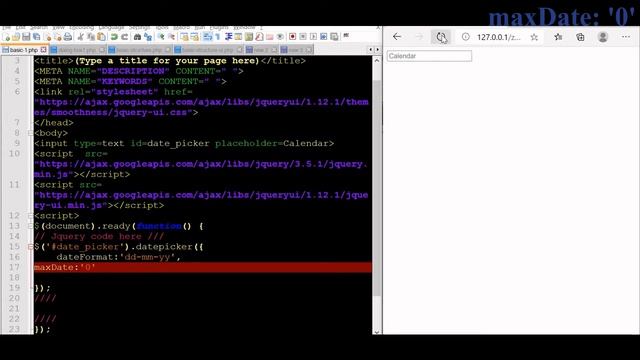The image size is (640, 360).
Task: Click the Save Recorded Macro icon
Action: click(334, 37)
